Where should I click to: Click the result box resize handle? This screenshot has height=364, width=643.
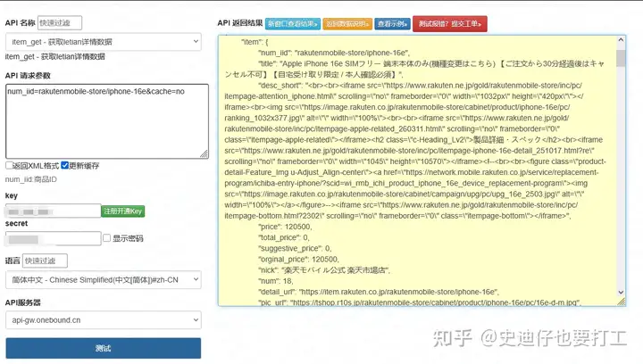coord(622,302)
